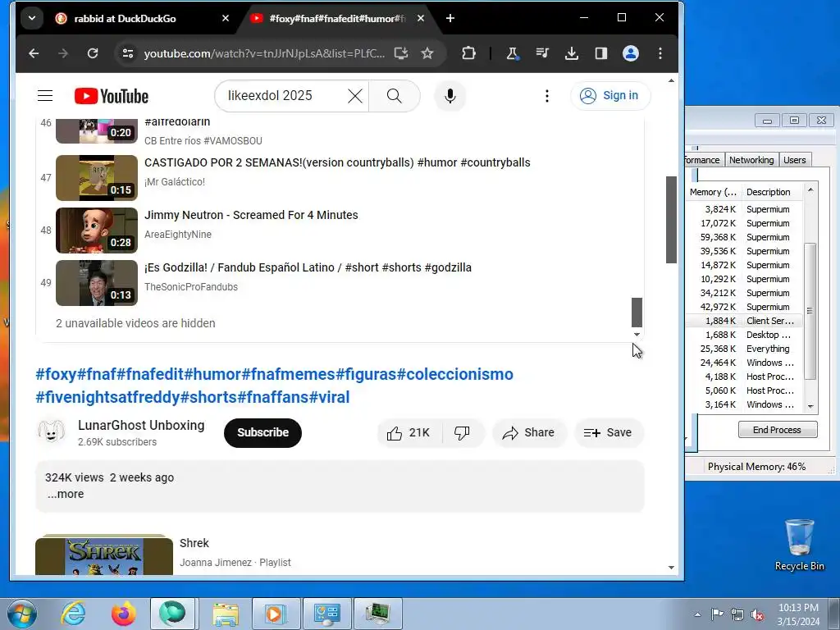Screen dimensions: 840x630
Task: View site information icon in address bar
Action: tap(127, 53)
